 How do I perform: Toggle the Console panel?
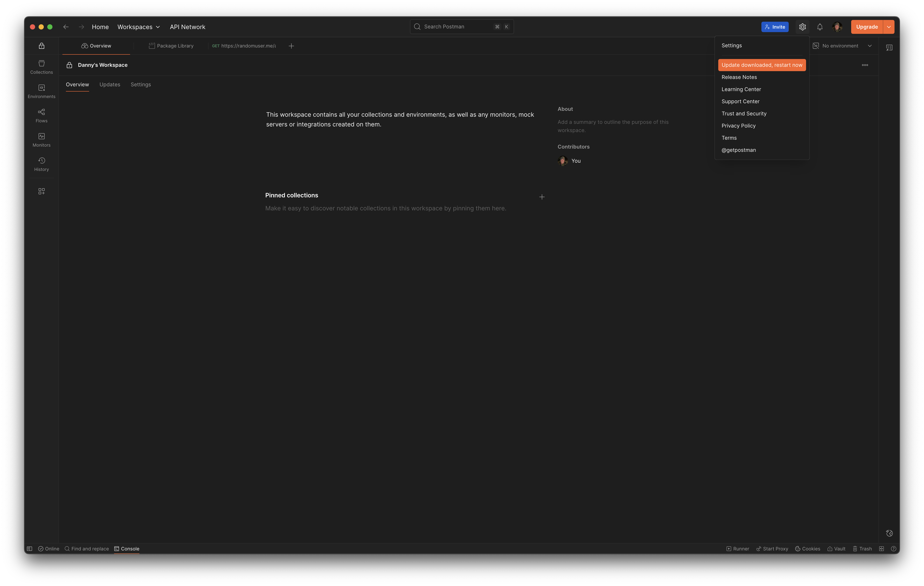pyautogui.click(x=127, y=549)
